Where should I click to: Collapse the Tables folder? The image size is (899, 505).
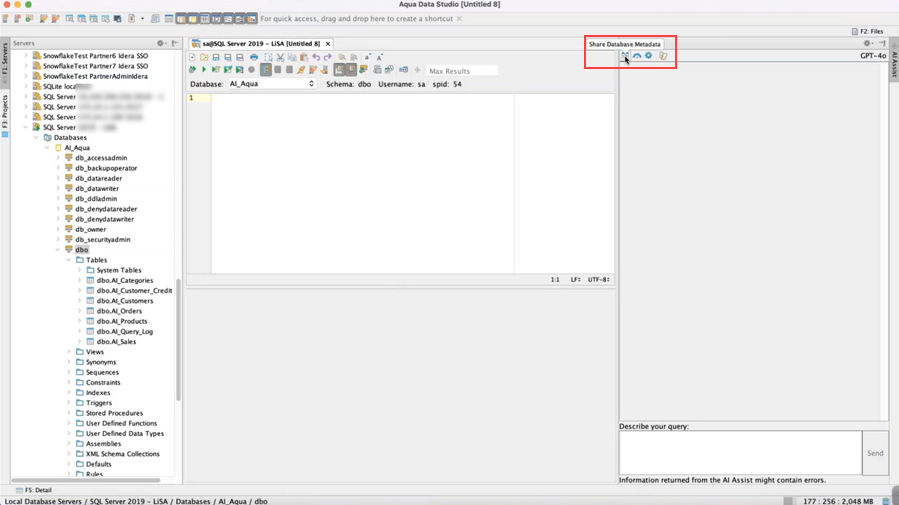(x=69, y=260)
